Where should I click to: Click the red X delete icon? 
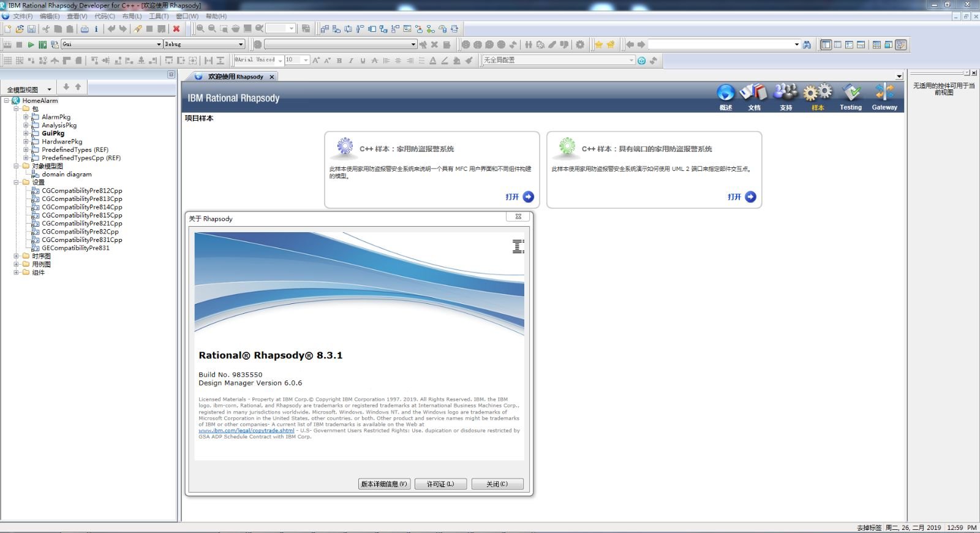click(176, 29)
